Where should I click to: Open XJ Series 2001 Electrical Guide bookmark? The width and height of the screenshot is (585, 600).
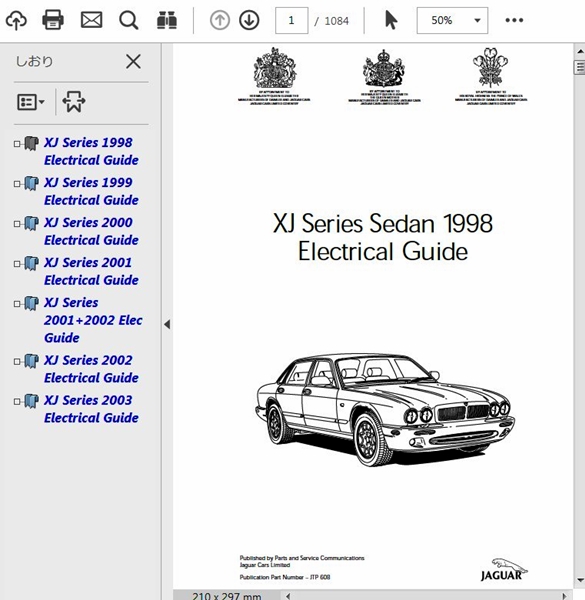pyautogui.click(x=91, y=271)
